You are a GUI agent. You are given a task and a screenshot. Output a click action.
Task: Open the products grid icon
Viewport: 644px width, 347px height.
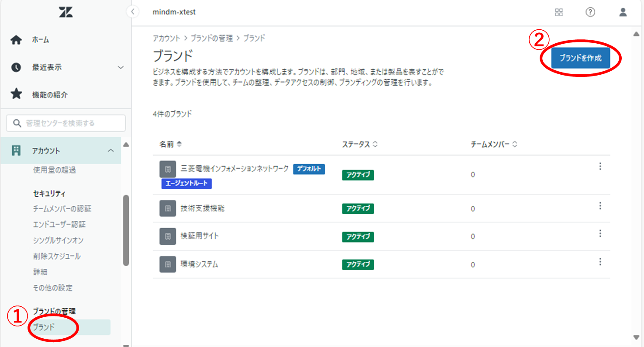(x=558, y=12)
